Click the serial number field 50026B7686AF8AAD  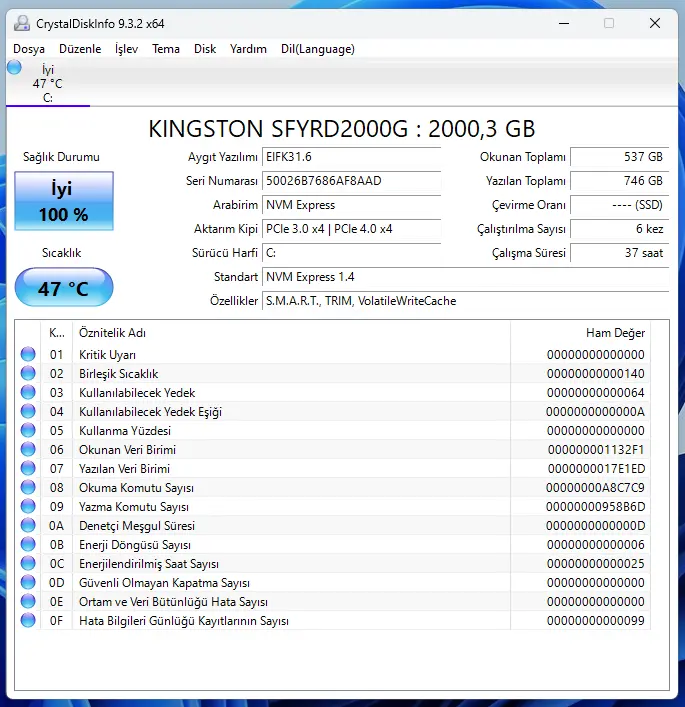coord(351,181)
